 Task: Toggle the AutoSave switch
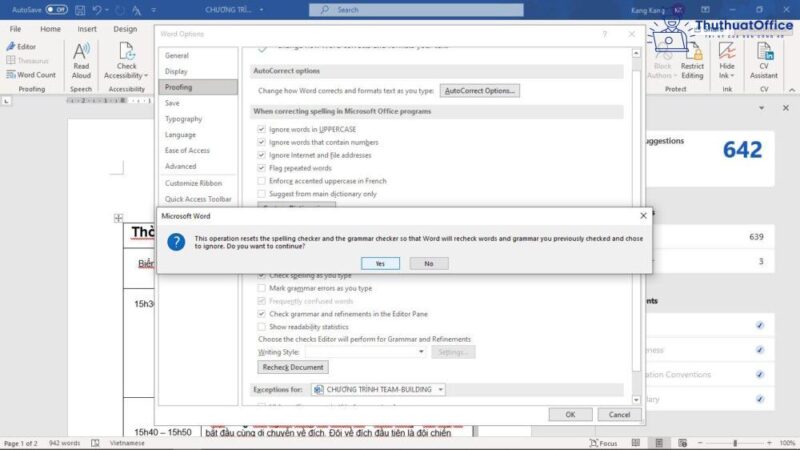point(56,9)
